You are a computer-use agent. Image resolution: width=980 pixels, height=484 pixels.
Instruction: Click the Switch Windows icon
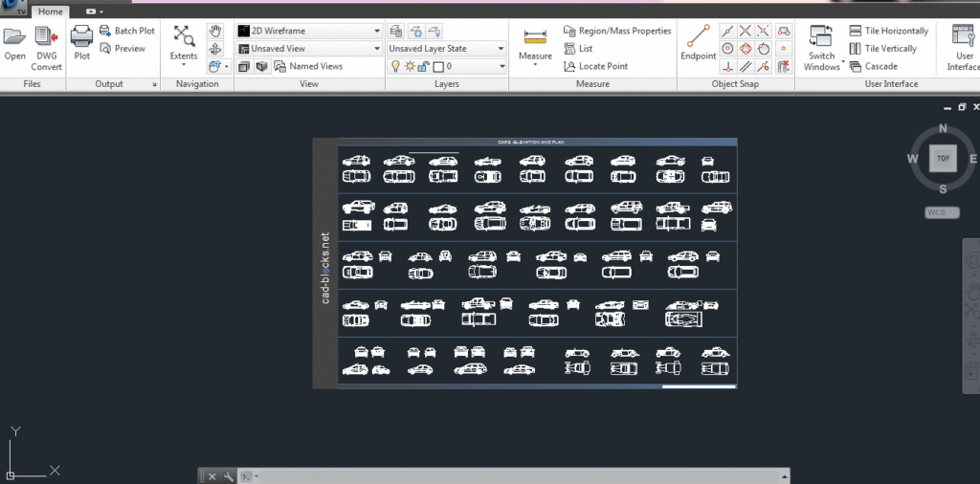821,37
